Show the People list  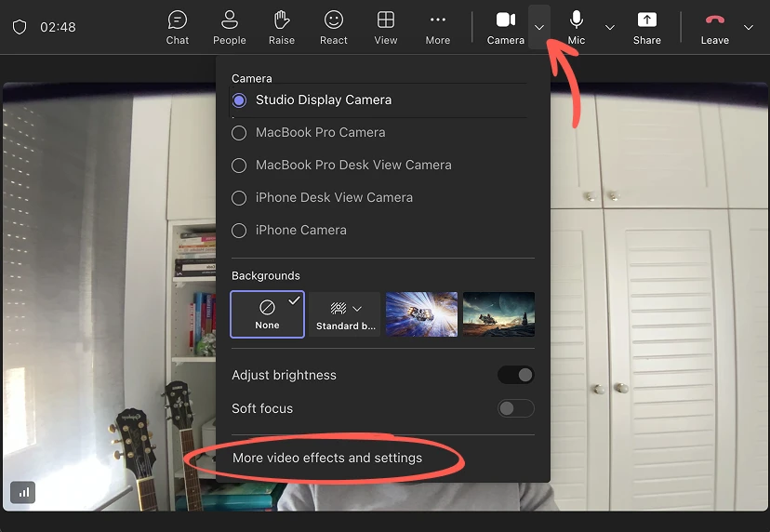[230, 28]
